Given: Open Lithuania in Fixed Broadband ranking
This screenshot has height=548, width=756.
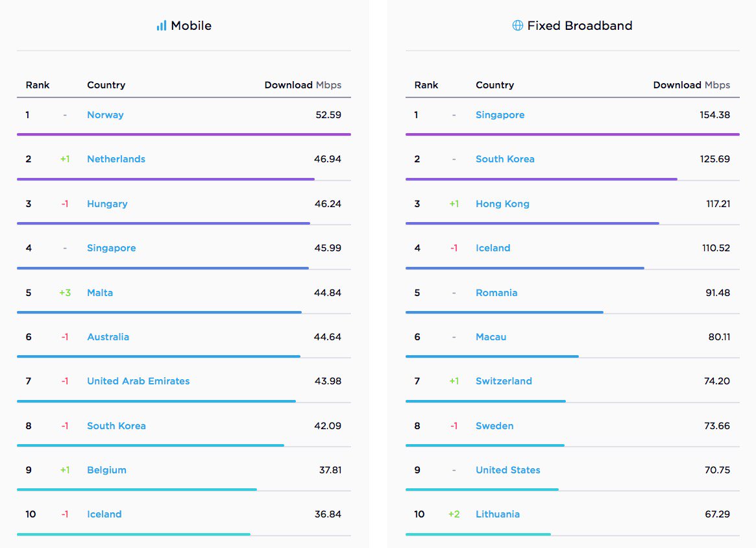Looking at the screenshot, I should [x=498, y=514].
